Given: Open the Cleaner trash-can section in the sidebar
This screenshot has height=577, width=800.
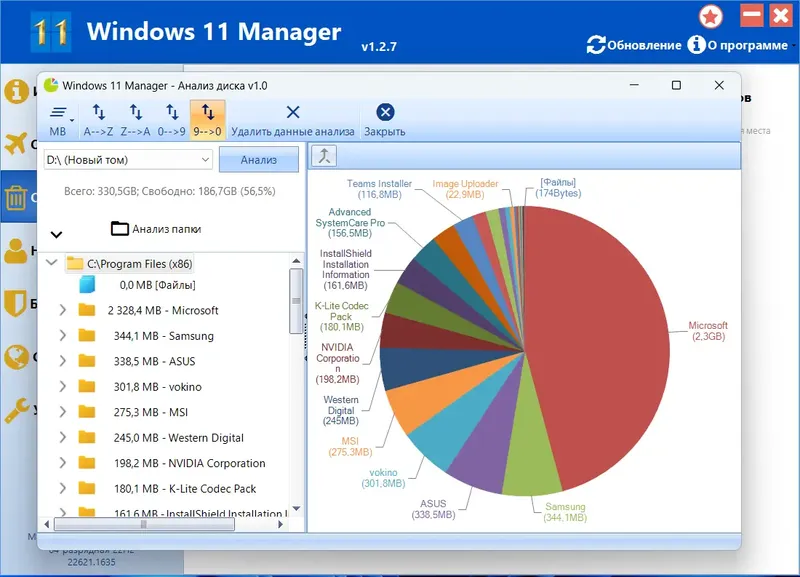Looking at the screenshot, I should tap(17, 196).
